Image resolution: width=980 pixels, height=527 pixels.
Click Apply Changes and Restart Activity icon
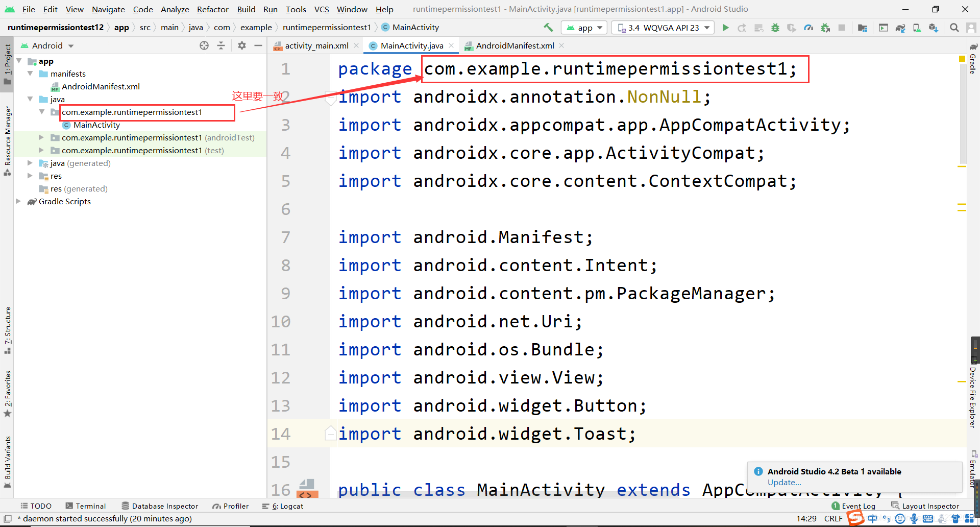click(742, 28)
